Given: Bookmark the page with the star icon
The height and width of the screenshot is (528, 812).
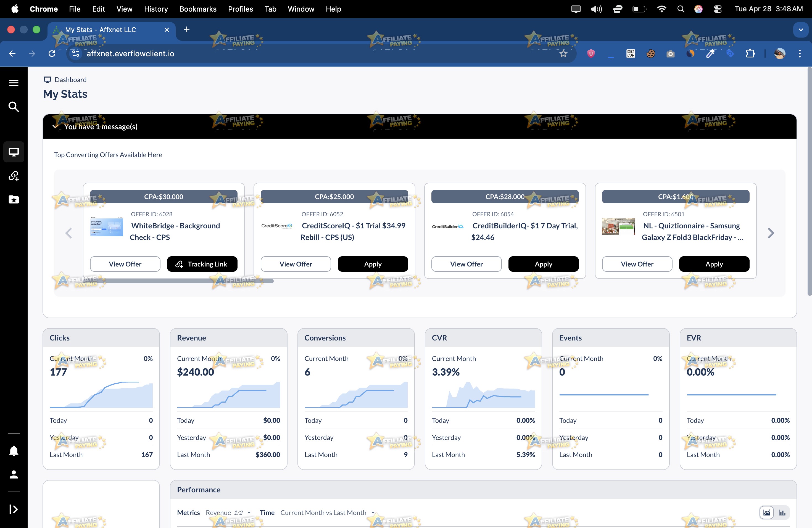Looking at the screenshot, I should tap(563, 54).
